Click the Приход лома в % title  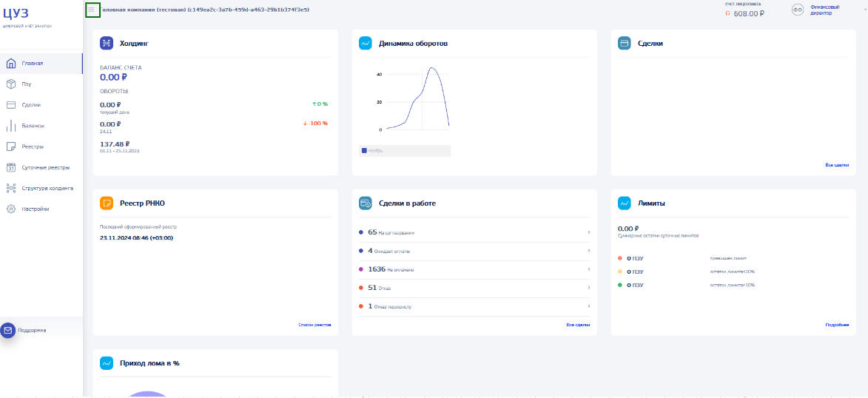[x=149, y=363]
